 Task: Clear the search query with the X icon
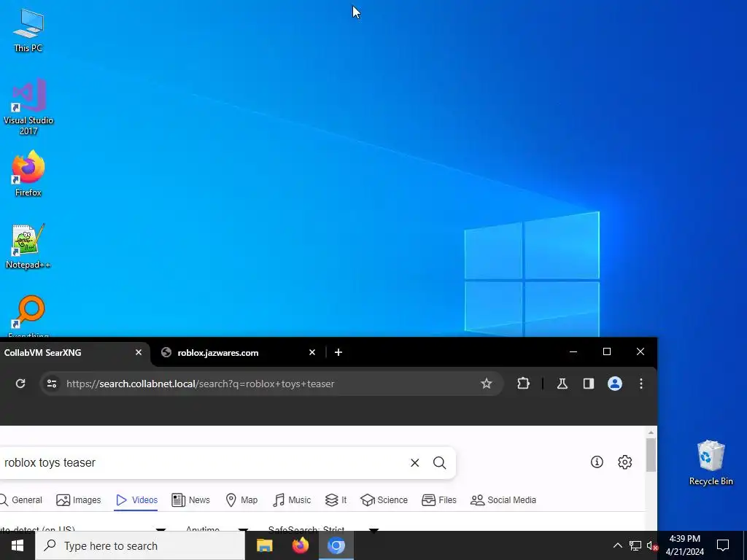[414, 462]
